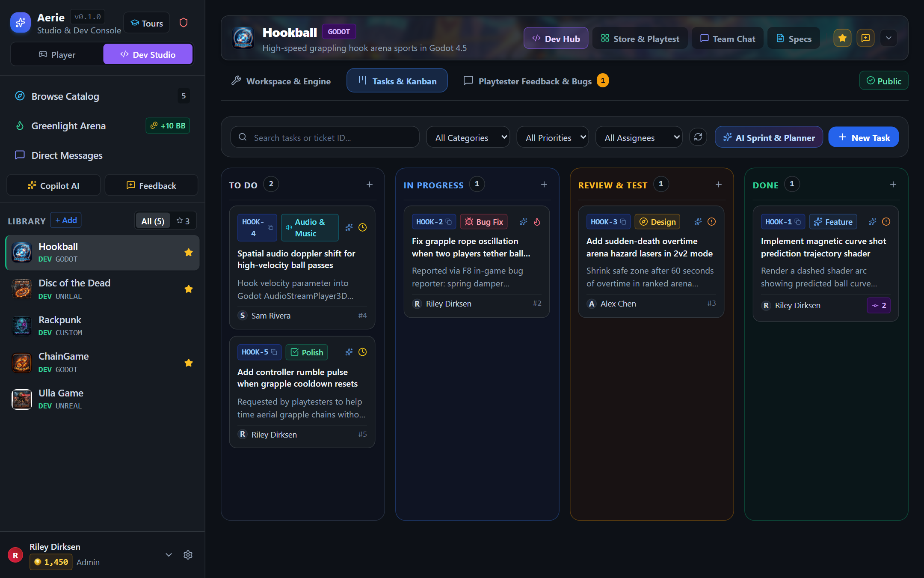Open Greenlight Arena in sidebar

[102, 126]
